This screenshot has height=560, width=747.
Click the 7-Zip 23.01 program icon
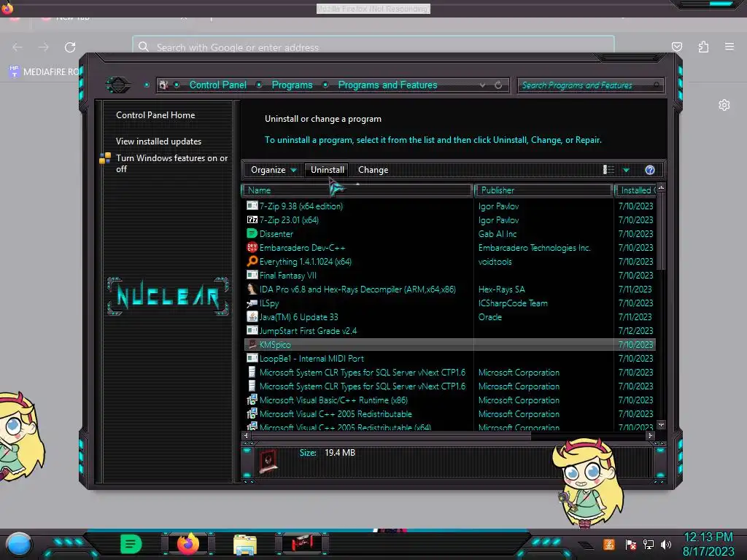pyautogui.click(x=252, y=219)
